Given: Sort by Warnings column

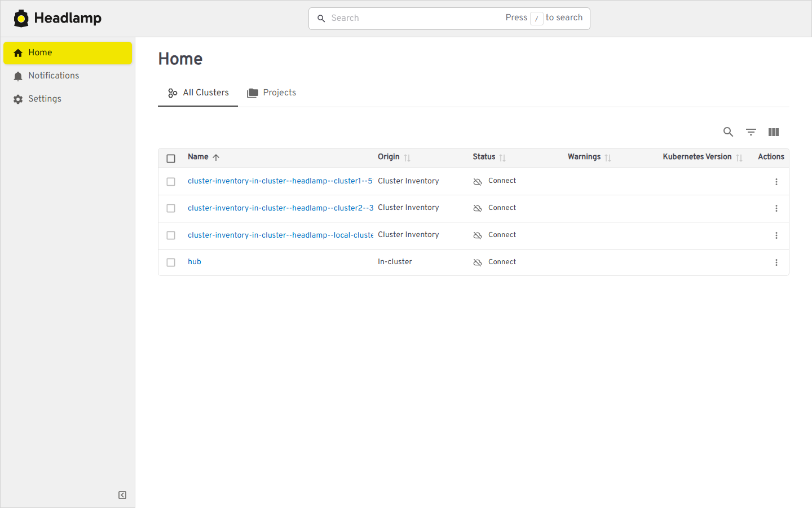Looking at the screenshot, I should 608,158.
